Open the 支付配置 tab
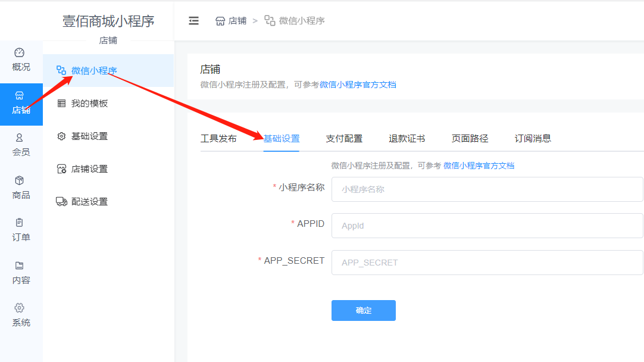The image size is (644, 362). [344, 139]
